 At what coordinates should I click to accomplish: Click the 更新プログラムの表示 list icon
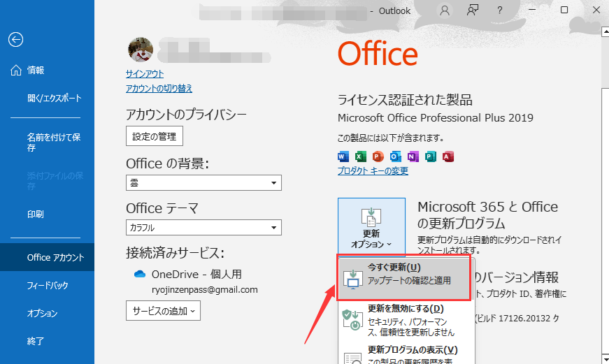pos(353,358)
